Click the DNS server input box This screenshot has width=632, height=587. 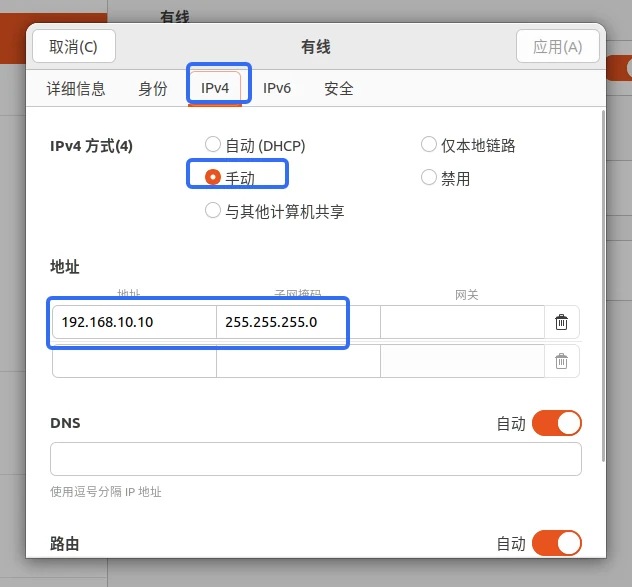[316, 459]
